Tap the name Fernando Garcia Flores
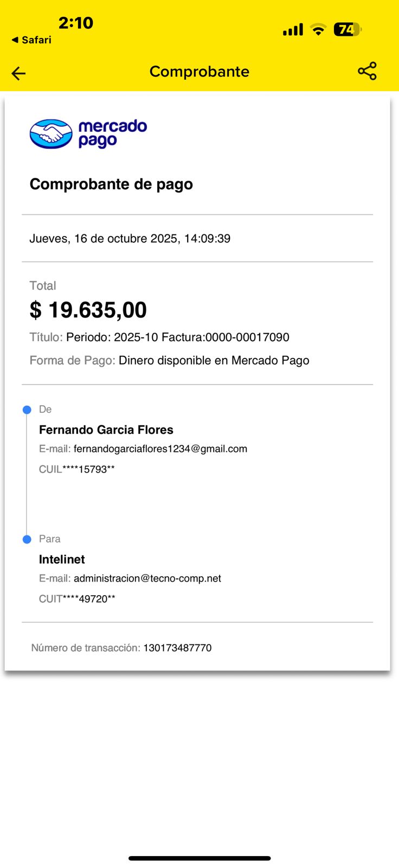The width and height of the screenshot is (399, 868). [106, 430]
